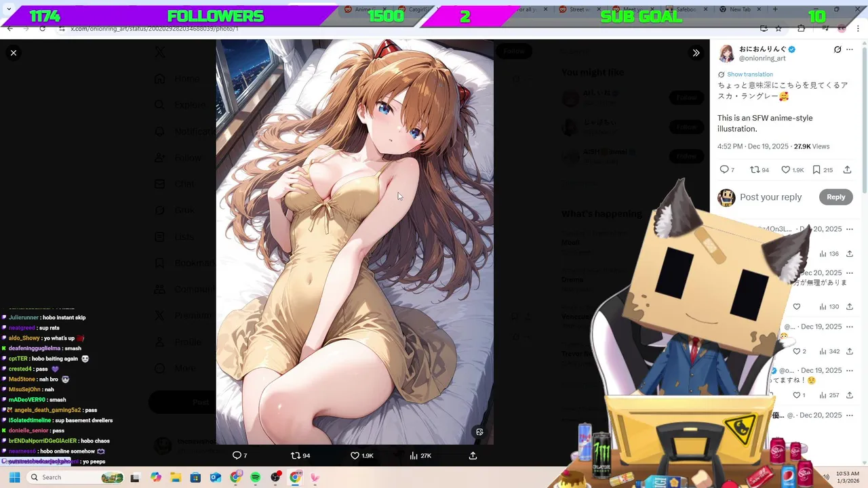The image size is (868, 488).
Task: Click the @onionring_art handle
Action: (x=762, y=58)
